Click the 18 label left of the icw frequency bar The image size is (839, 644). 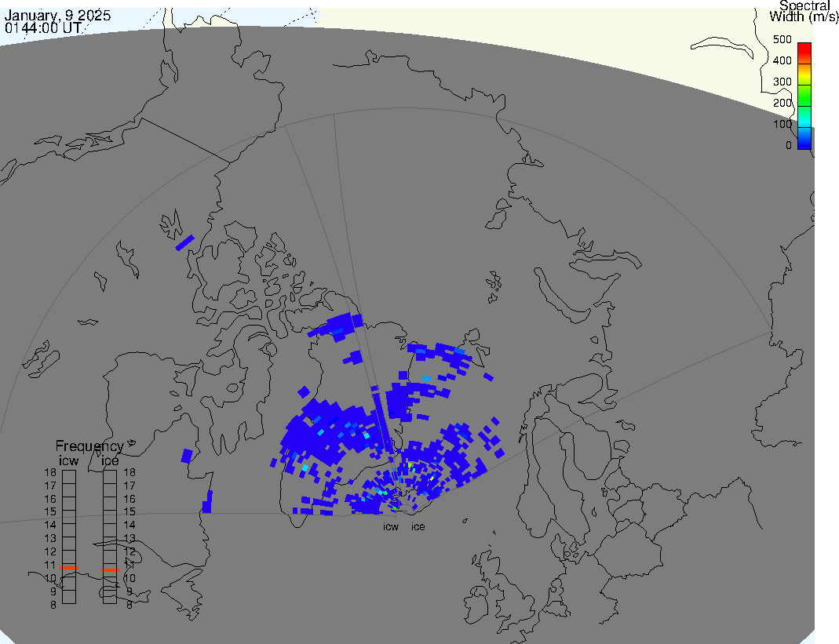tap(50, 472)
